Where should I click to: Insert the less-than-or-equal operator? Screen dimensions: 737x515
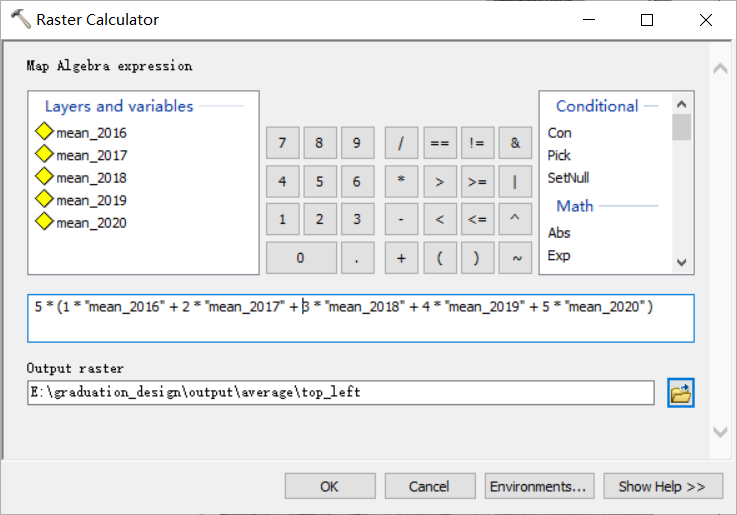[x=477, y=219]
